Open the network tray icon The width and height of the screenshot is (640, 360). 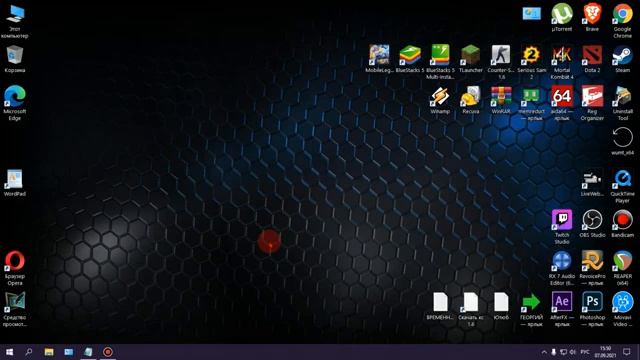[563, 352]
